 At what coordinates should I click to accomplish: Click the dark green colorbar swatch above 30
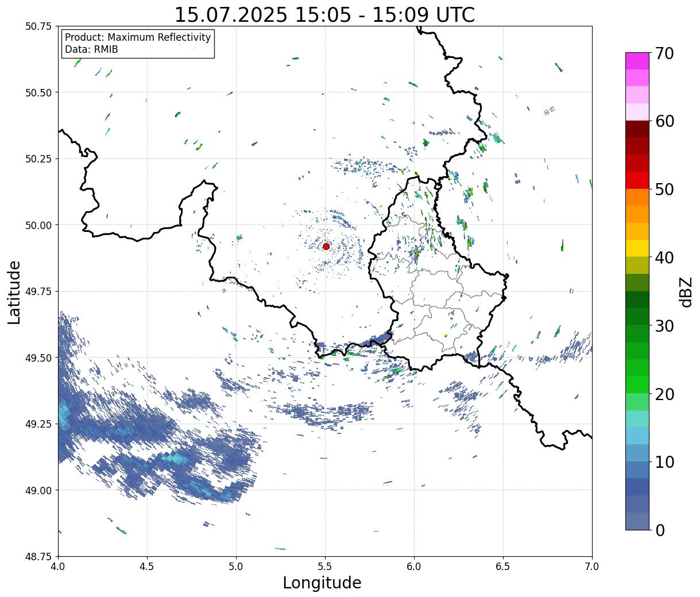click(x=637, y=317)
